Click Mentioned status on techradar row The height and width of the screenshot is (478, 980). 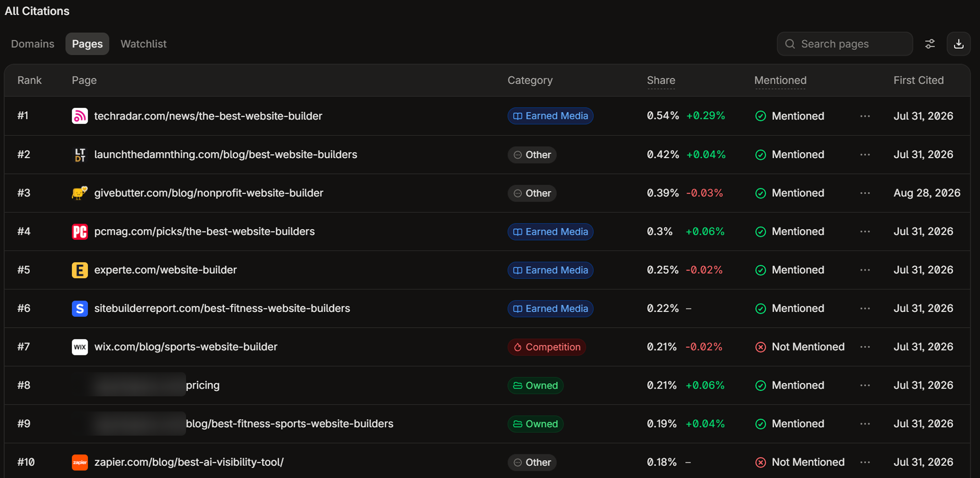(x=789, y=116)
